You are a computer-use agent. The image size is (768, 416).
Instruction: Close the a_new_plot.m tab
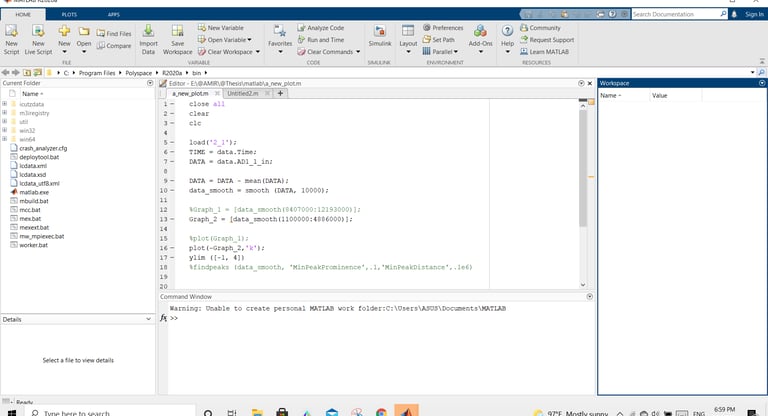click(x=217, y=93)
